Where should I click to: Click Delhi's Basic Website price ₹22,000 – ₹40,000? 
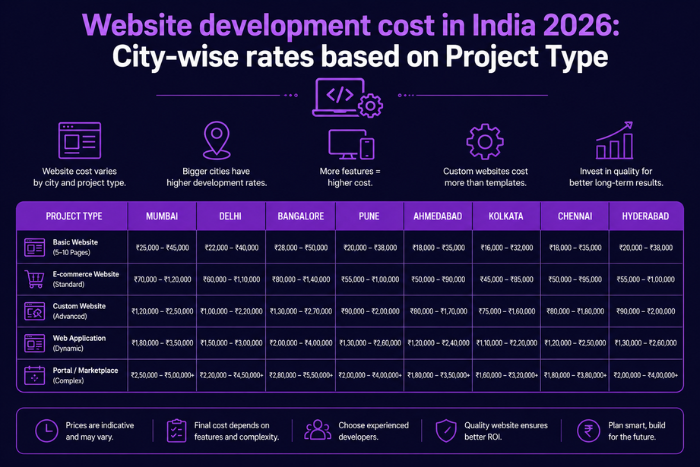click(x=231, y=247)
